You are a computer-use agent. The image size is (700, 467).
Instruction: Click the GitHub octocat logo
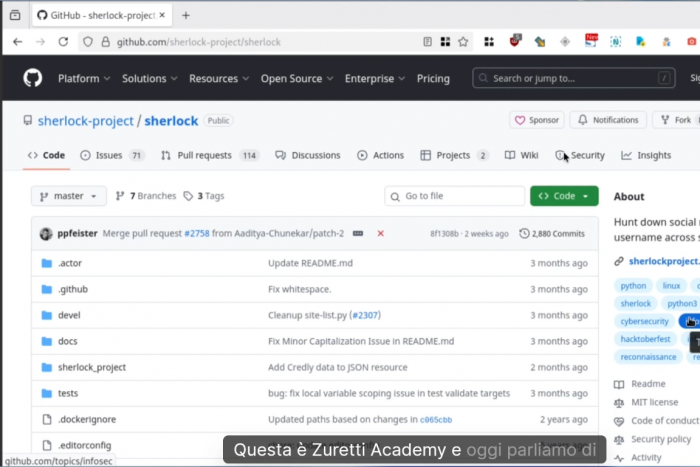click(33, 78)
